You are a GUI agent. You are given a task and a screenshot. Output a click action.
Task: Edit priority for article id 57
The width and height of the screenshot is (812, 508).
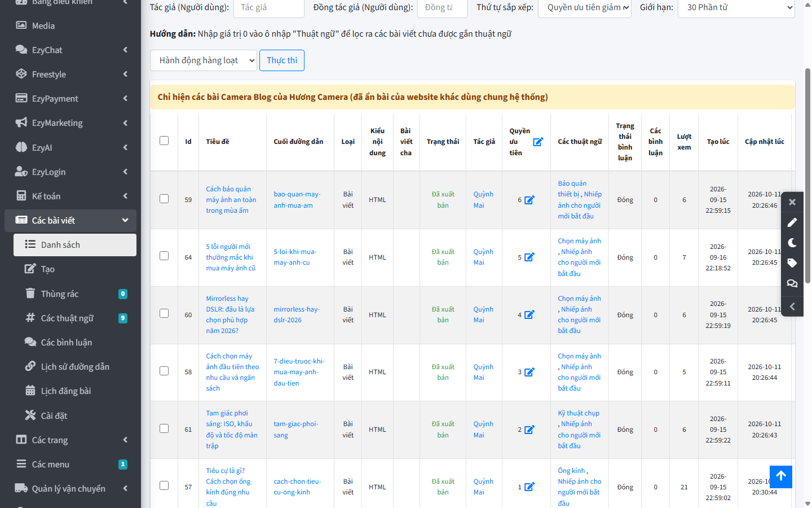[x=529, y=487]
